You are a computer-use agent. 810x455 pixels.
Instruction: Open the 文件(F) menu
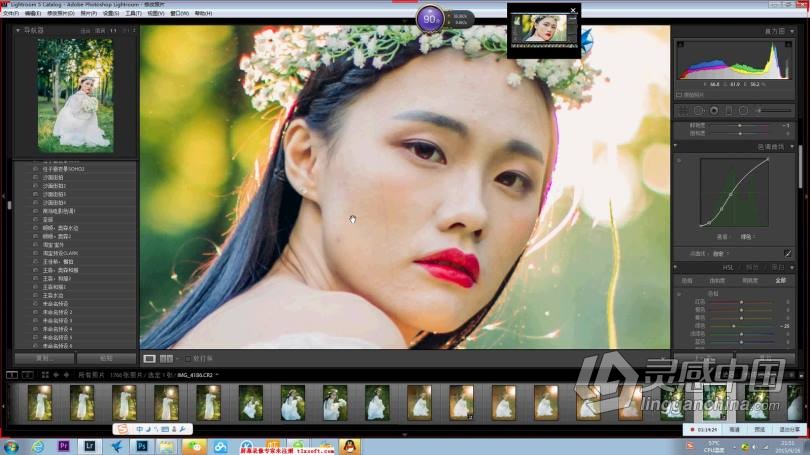pos(10,13)
